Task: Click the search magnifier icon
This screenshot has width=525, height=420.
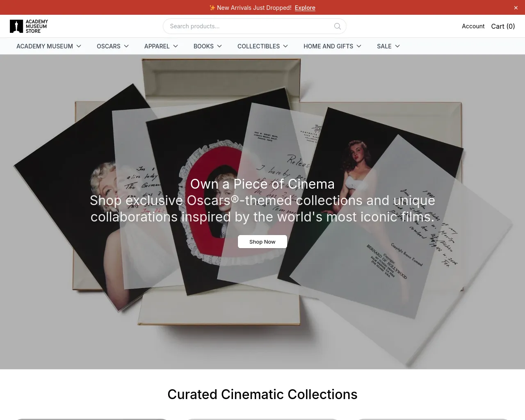Action: click(338, 26)
